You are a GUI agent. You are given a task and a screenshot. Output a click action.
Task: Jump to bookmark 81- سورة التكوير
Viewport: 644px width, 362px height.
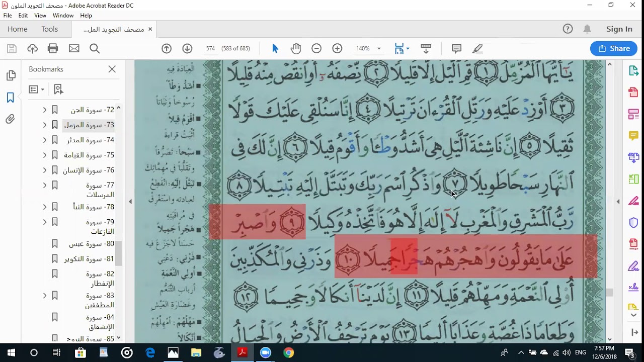pos(89,259)
